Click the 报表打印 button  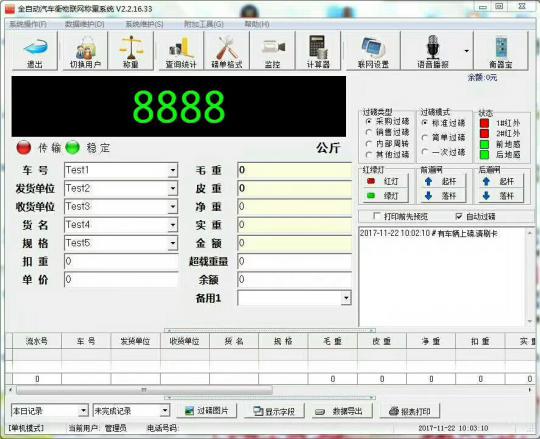pyautogui.click(x=410, y=411)
